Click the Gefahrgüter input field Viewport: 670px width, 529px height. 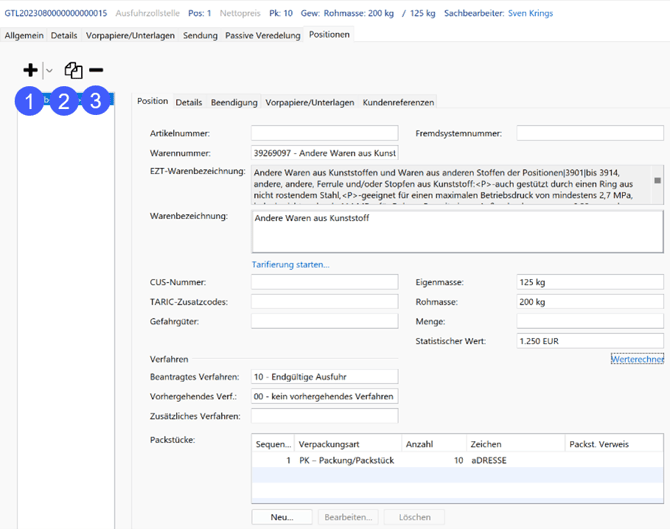tap(325, 321)
